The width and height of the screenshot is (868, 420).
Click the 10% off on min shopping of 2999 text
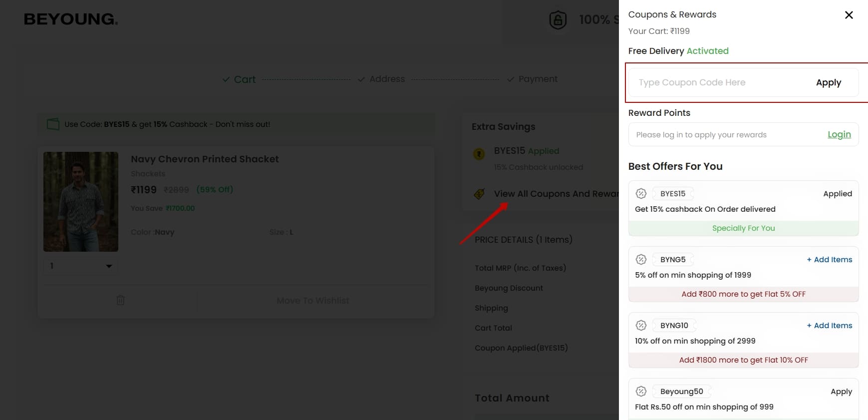(x=695, y=341)
